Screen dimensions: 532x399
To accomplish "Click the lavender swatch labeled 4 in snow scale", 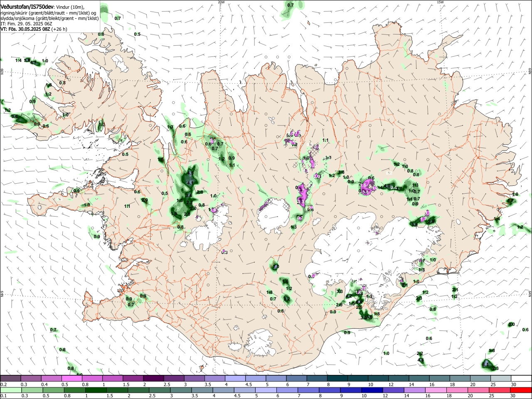I will coord(235,379).
